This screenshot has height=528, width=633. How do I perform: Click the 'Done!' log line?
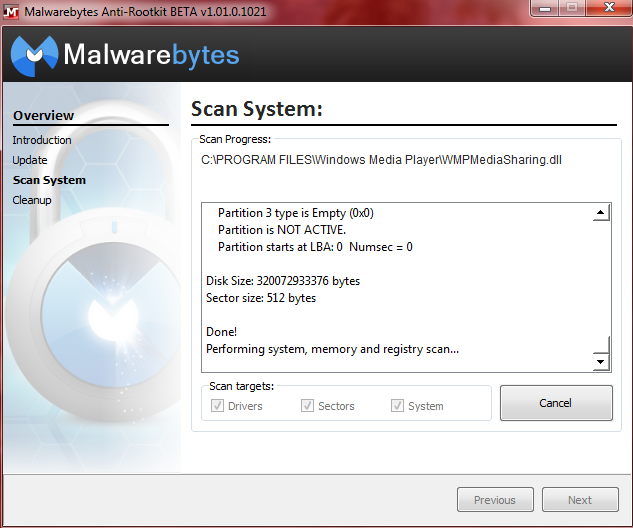[221, 332]
